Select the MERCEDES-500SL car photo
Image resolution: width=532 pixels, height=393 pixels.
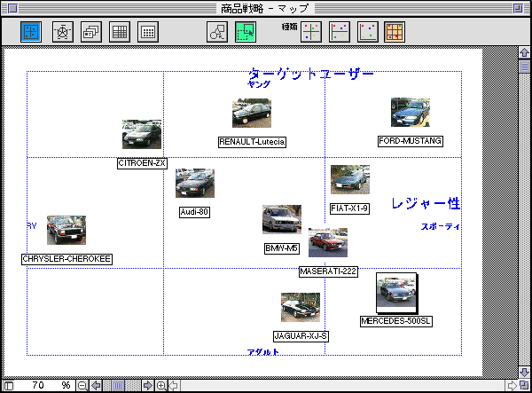coord(396,293)
